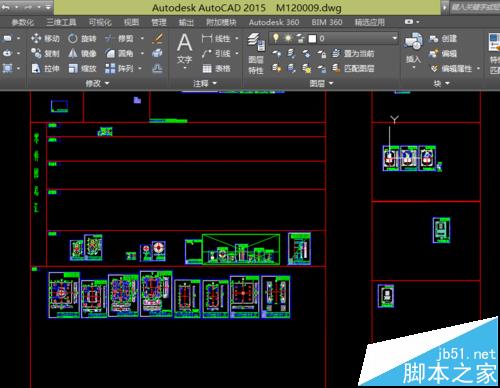Open Quick Access Toolbar customize dropdown

click(x=48, y=7)
